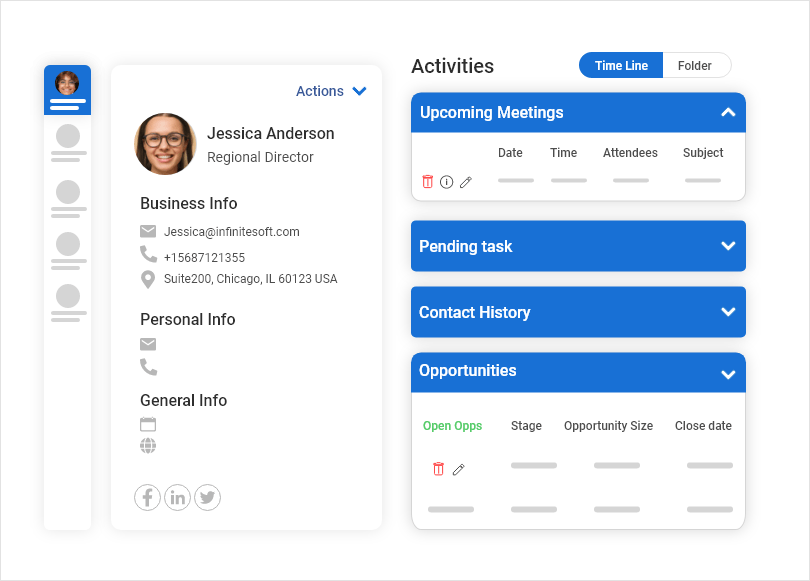Open Jessica's Twitter profile icon
The image size is (810, 581).
(x=208, y=498)
